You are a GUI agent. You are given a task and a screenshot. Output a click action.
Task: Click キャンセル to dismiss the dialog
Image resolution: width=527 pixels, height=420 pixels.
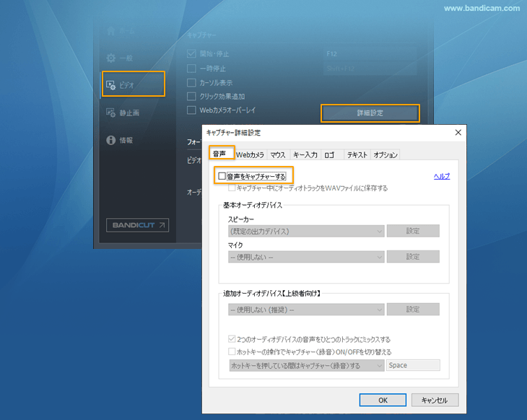(x=435, y=401)
